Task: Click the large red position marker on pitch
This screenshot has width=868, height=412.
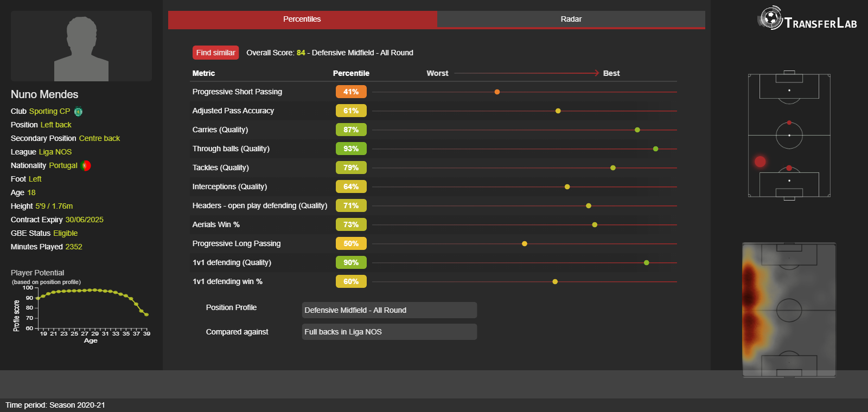Action: [x=760, y=162]
